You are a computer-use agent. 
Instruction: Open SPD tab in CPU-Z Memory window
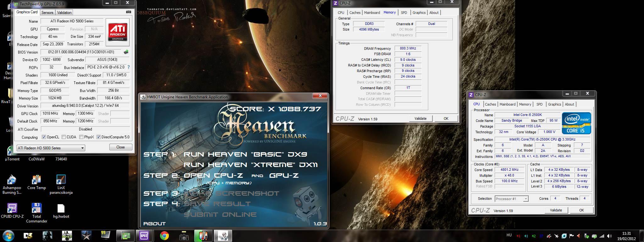click(404, 13)
